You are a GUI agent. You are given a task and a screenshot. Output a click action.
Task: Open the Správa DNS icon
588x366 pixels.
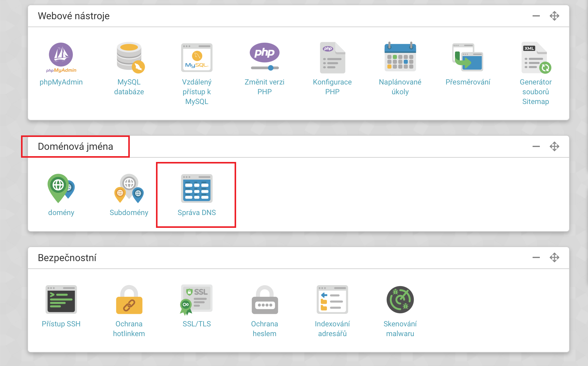click(197, 188)
